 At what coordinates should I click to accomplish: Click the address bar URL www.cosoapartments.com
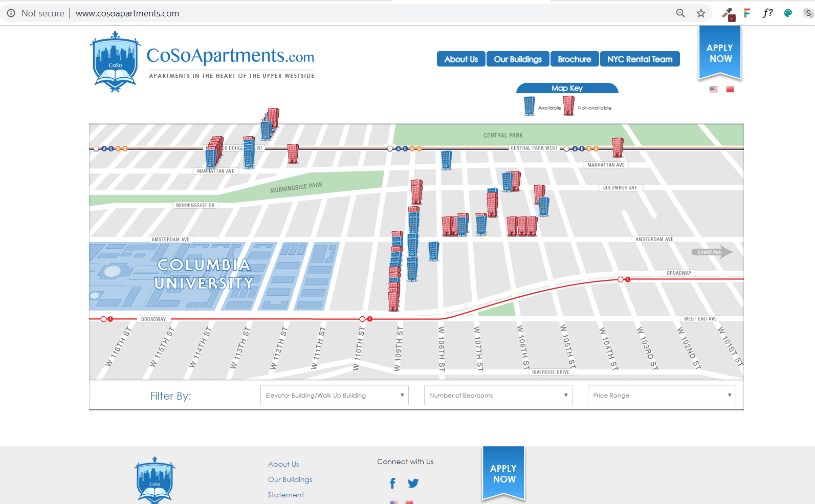[x=127, y=13]
